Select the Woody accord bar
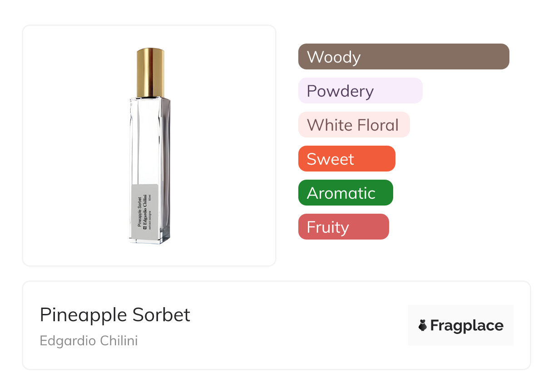The image size is (553, 392). [x=404, y=57]
